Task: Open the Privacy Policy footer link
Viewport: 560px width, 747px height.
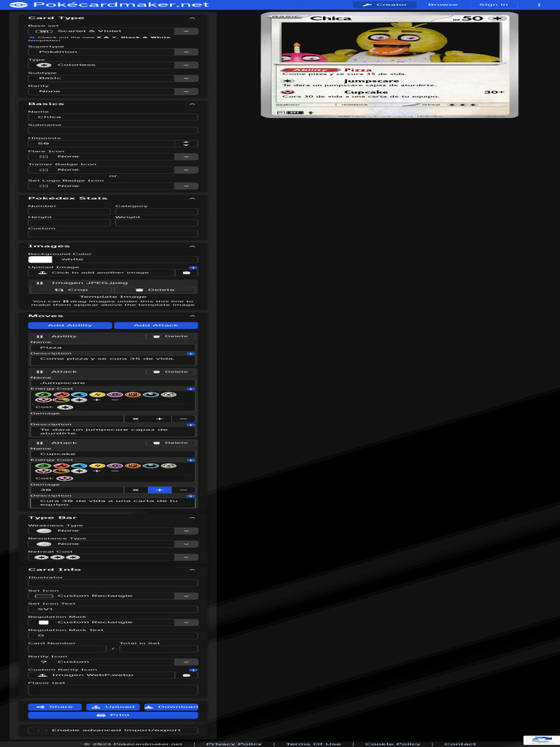Action: pos(234,743)
